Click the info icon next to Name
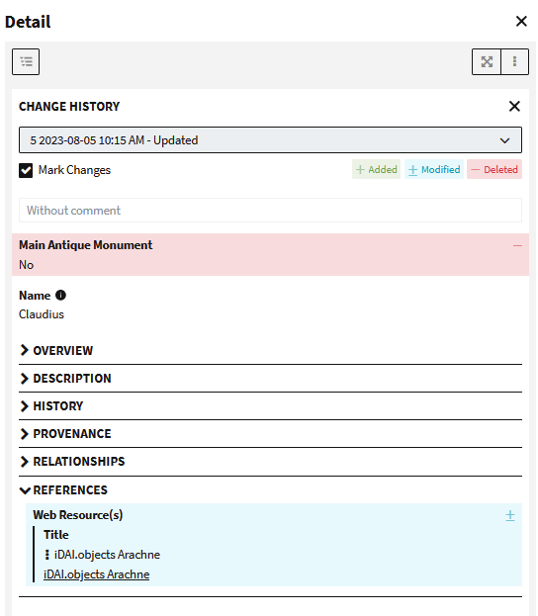The width and height of the screenshot is (538, 616). [61, 295]
